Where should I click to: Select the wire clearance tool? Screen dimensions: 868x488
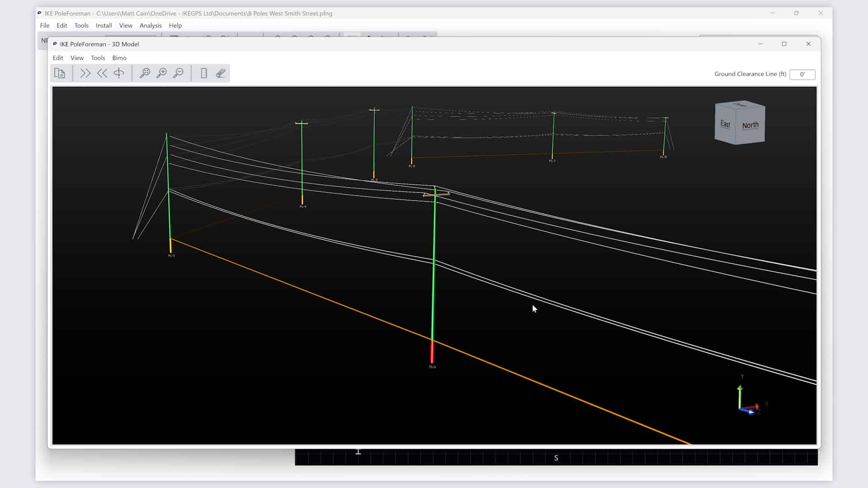click(221, 73)
